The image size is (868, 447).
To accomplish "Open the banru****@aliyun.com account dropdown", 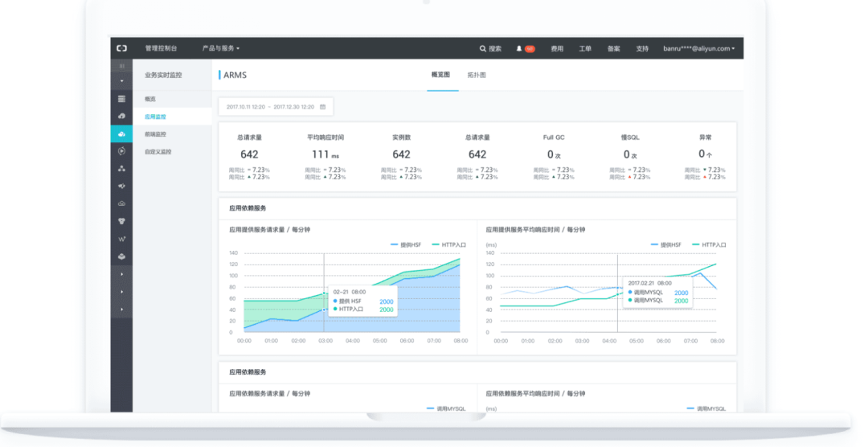I will coord(699,49).
